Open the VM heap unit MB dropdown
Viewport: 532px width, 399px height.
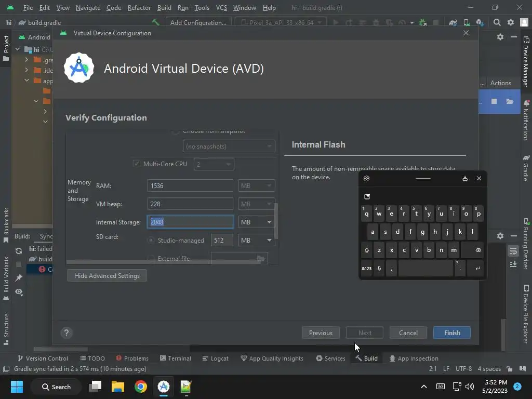[x=256, y=204]
